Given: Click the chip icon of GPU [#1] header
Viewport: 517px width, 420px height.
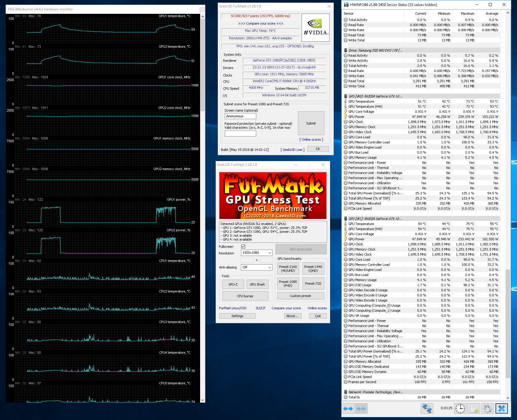Looking at the screenshot, I should pos(346,219).
